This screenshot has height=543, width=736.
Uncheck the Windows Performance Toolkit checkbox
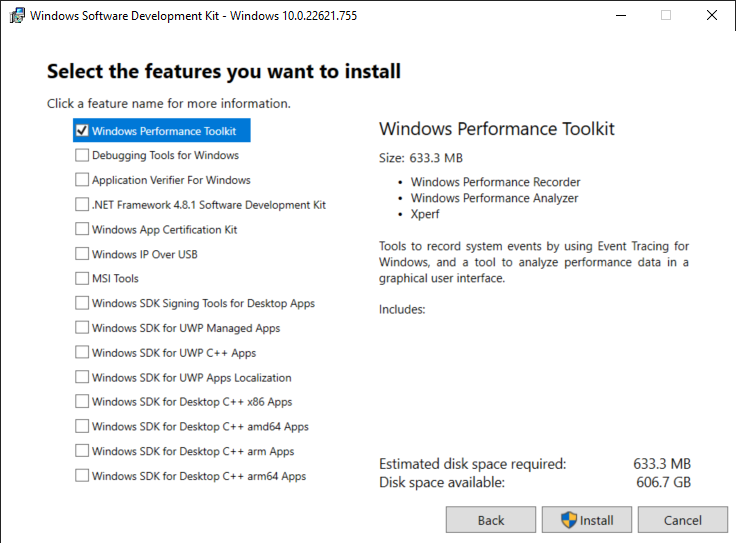click(82, 130)
